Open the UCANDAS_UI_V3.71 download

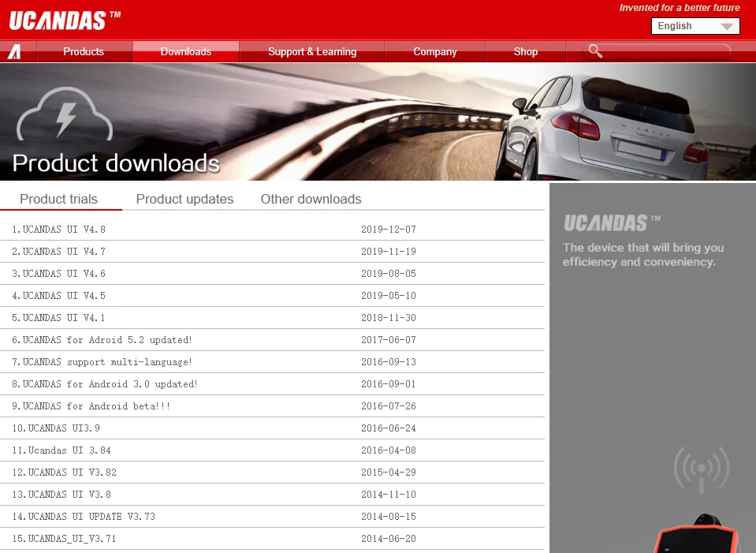[x=64, y=539]
